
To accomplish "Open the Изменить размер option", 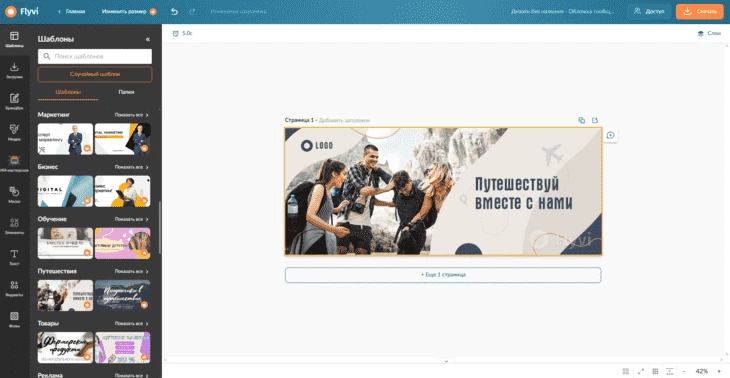I will click(129, 12).
